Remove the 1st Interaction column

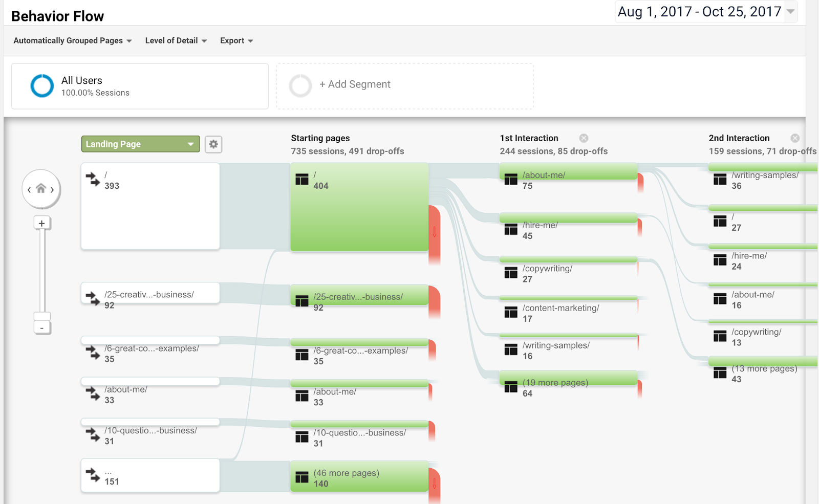point(584,138)
